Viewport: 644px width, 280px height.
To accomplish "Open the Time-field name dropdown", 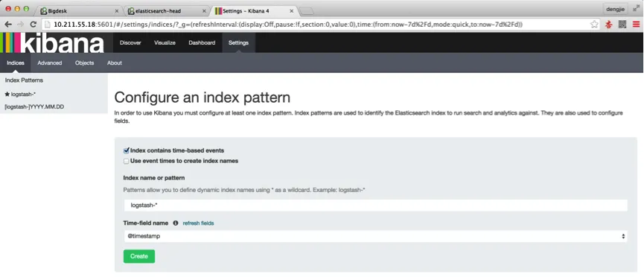I will tap(375, 236).
